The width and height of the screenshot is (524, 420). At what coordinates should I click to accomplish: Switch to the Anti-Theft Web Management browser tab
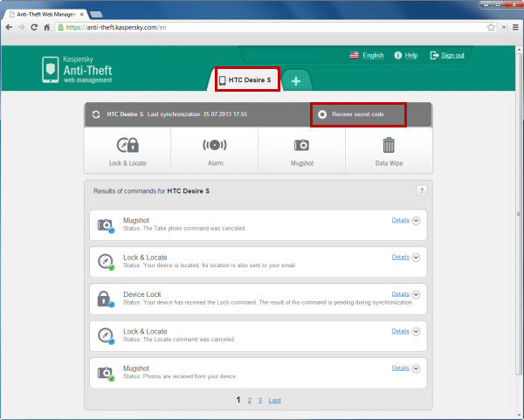46,14
